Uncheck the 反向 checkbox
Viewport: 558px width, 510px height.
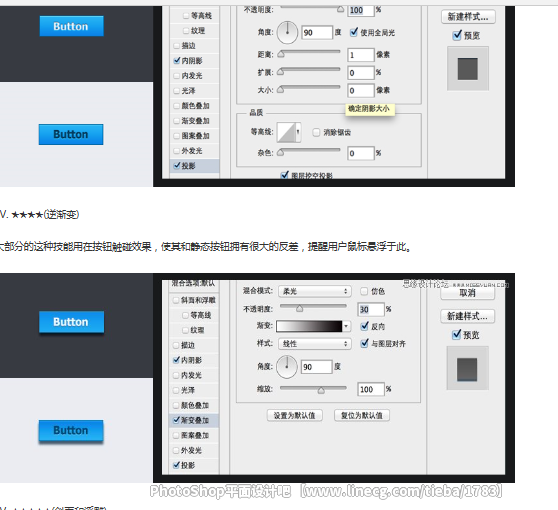point(364,326)
